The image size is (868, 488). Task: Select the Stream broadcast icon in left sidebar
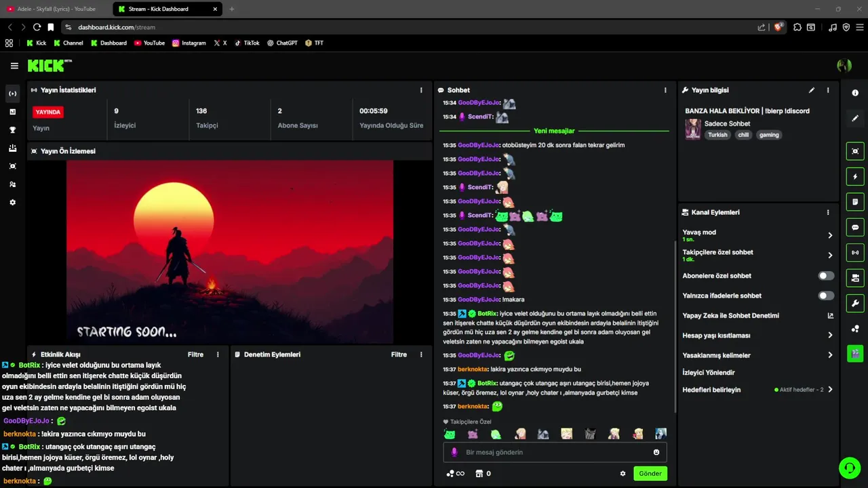point(12,94)
